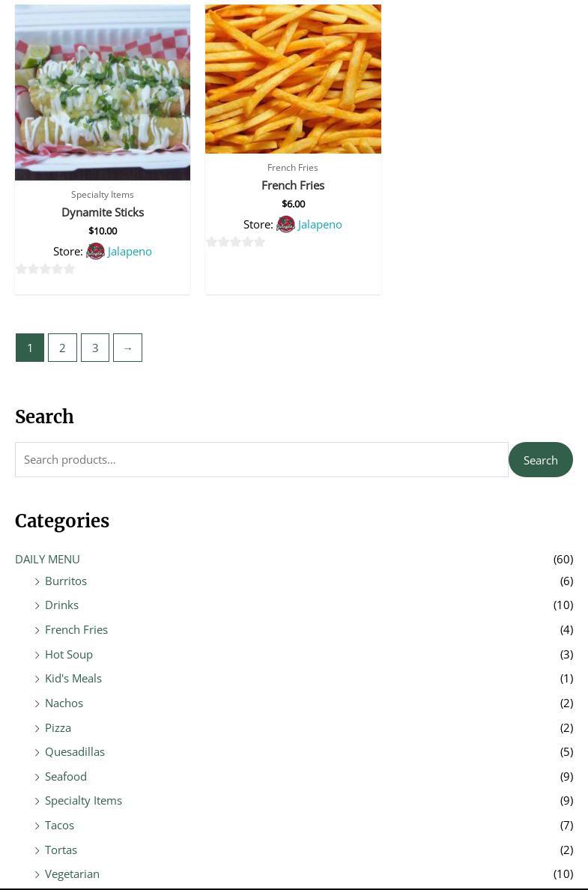Open page 2 of products
The width and height of the screenshot is (588, 890).
point(62,348)
